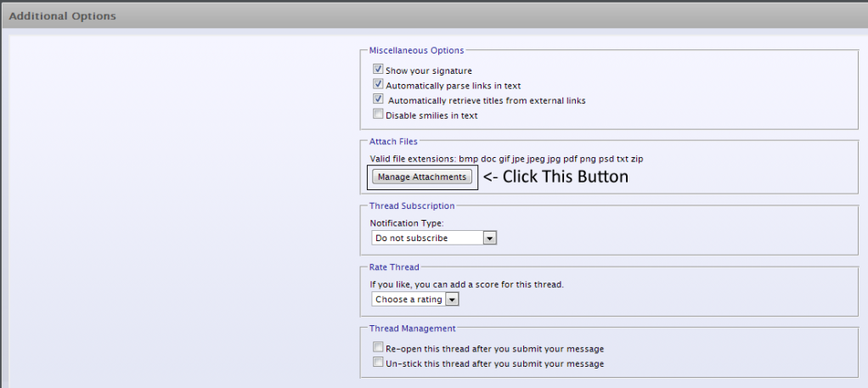This screenshot has height=388, width=868.
Task: Click the Rate Thread legend text
Action: 394,267
